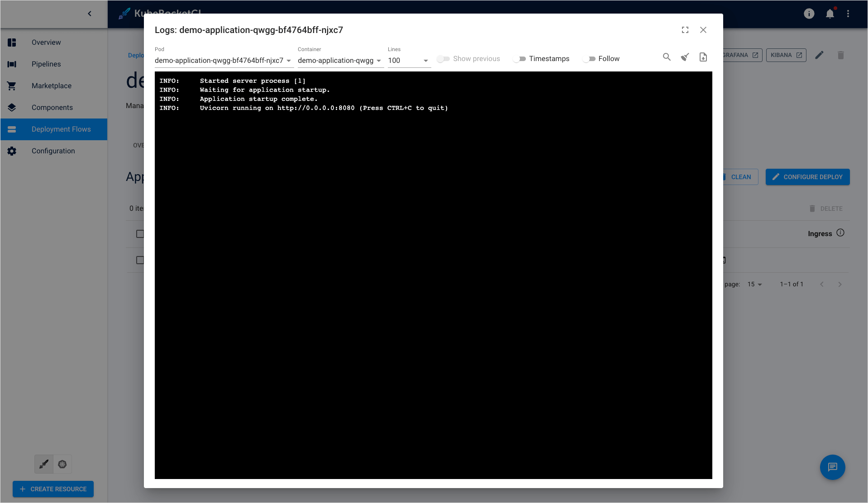Open the Pod selection dropdown
This screenshot has width=868, height=503.
pos(224,61)
